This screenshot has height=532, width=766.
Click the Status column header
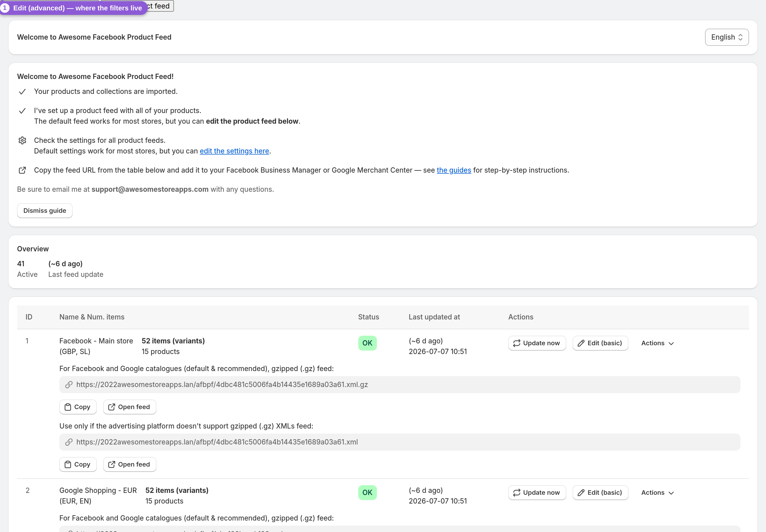pos(368,317)
